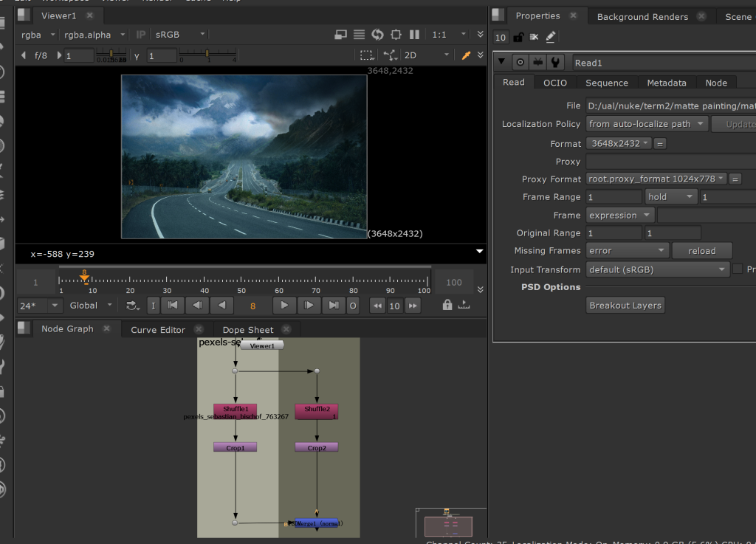The width and height of the screenshot is (756, 544).
Task: Switch to the Dope Sheet tab
Action: (248, 330)
